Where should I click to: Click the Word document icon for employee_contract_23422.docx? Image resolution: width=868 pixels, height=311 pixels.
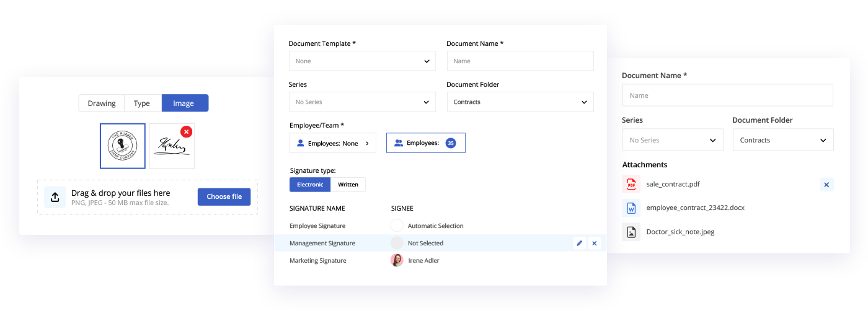631,208
